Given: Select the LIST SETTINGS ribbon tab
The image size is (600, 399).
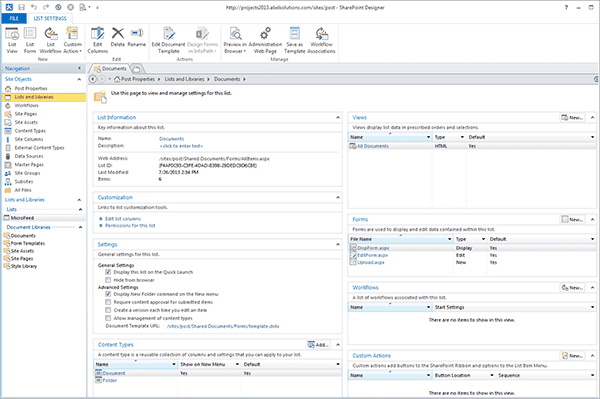Looking at the screenshot, I should click(50, 18).
